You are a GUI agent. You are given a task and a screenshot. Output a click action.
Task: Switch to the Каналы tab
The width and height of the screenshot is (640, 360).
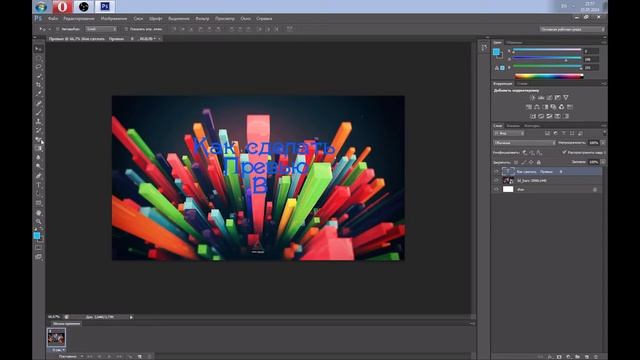pos(513,126)
